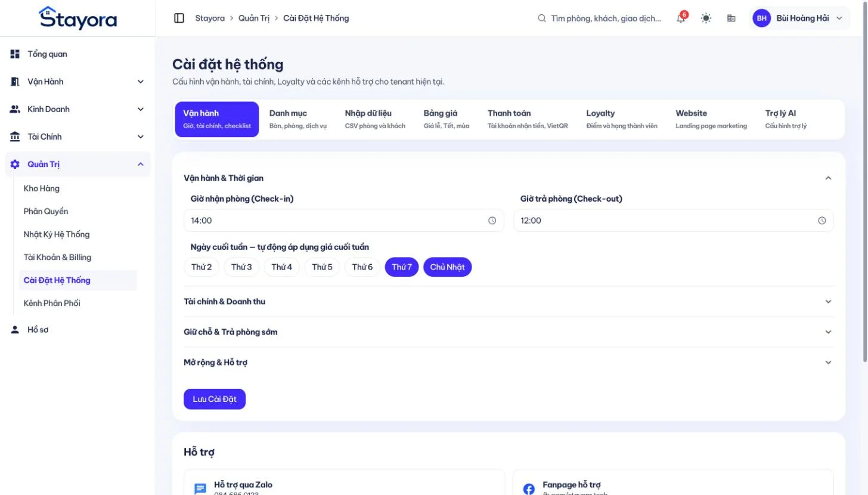Expand the Vận Hành sidebar menu

pos(141,82)
